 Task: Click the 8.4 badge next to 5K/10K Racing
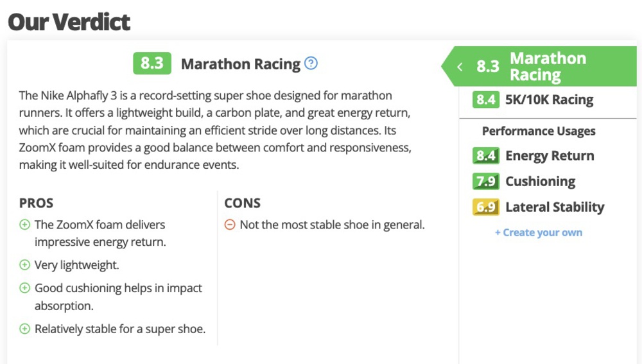(x=486, y=100)
